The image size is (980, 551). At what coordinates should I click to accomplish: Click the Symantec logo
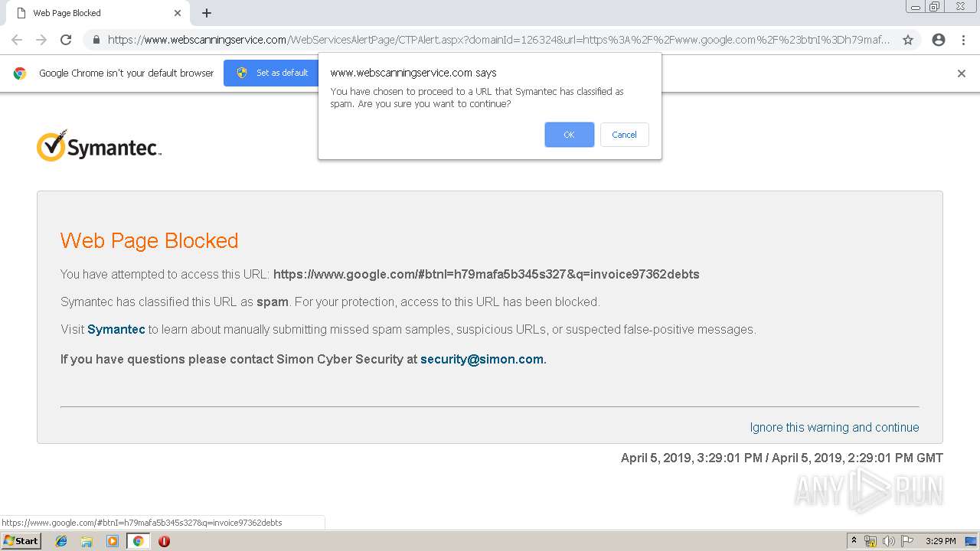point(99,145)
